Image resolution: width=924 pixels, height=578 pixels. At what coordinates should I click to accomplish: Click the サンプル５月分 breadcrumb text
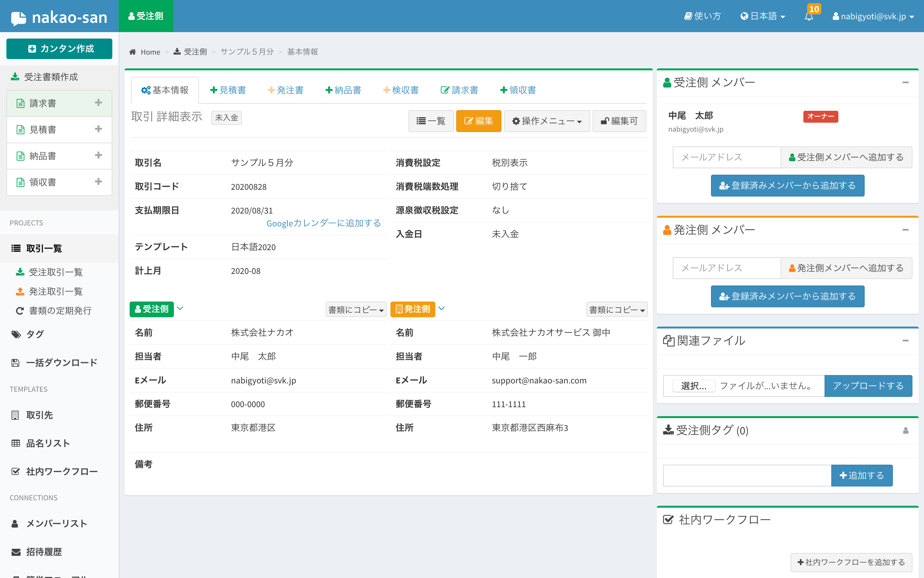(247, 52)
